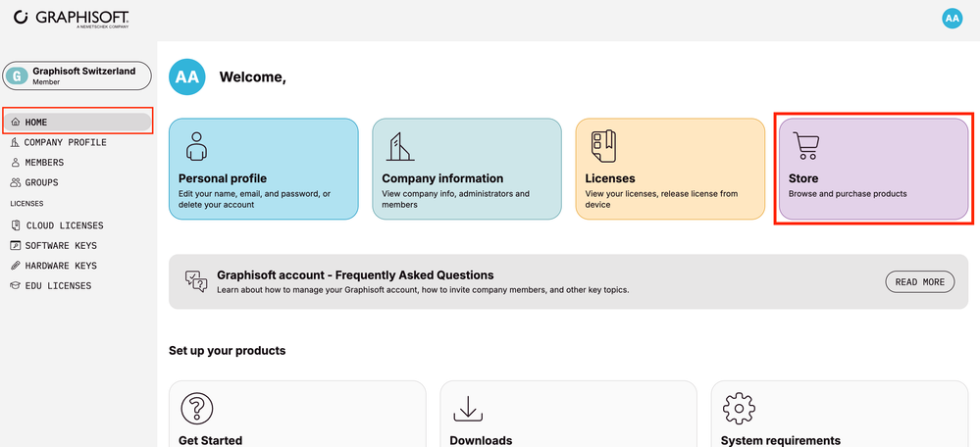Click the cloud license icon in the sidebar
This screenshot has width=980, height=447.
[16, 225]
